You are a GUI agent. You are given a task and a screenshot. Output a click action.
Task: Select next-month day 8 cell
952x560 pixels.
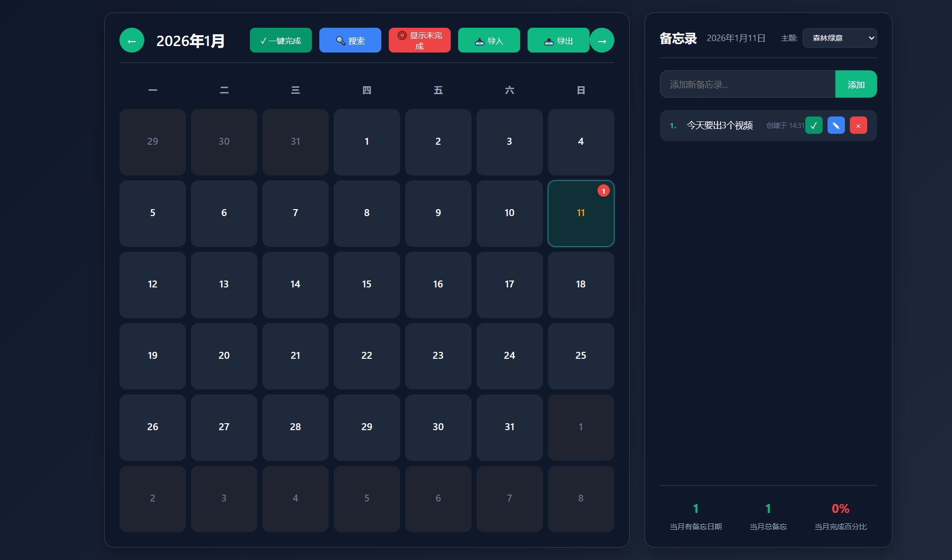(581, 499)
